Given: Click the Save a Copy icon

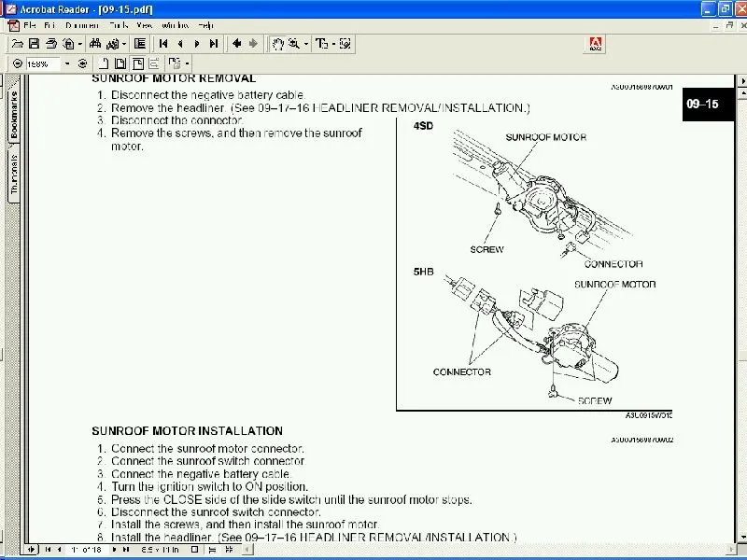Looking at the screenshot, I should [32, 43].
